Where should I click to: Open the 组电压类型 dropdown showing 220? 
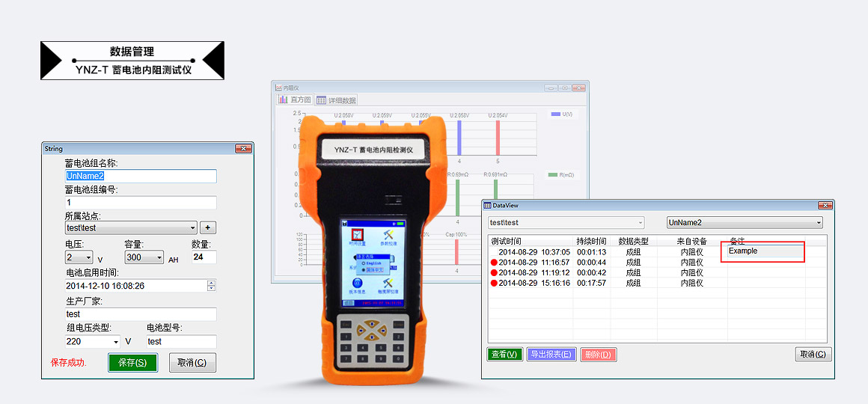pyautogui.click(x=93, y=341)
